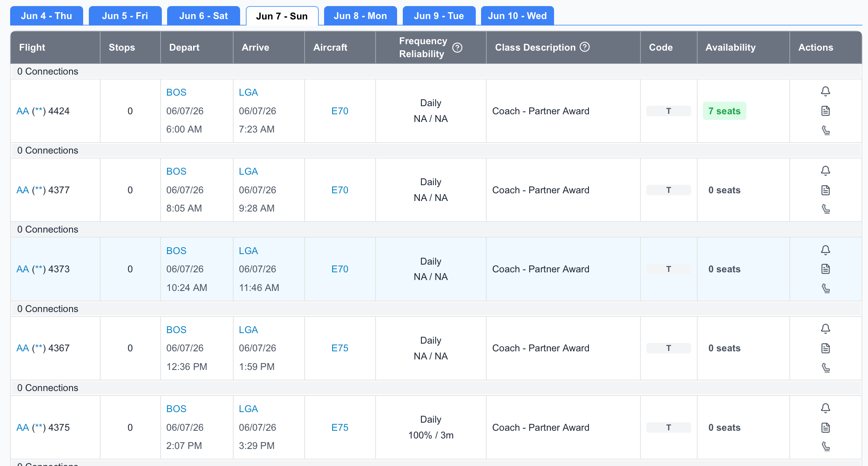
Task: Select the Jun 8 - Mon tab
Action: click(360, 16)
